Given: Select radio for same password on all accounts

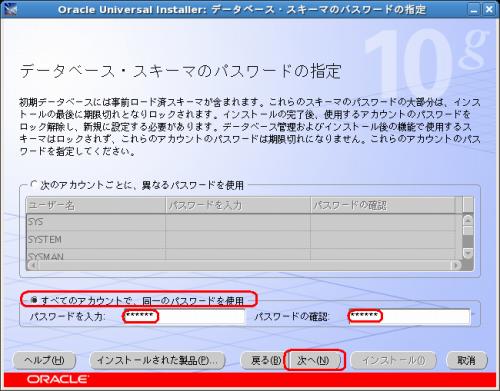Looking at the screenshot, I should [34, 300].
